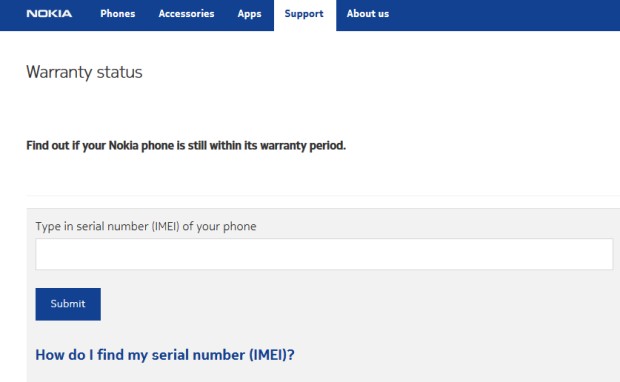Click the '(IMEI)?' text in the blue link

click(x=271, y=355)
